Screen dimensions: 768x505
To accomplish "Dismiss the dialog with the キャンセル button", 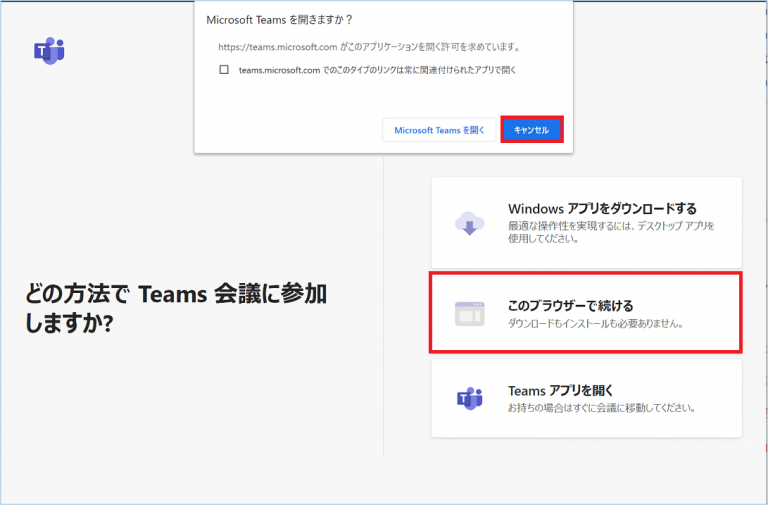I will 531,130.
